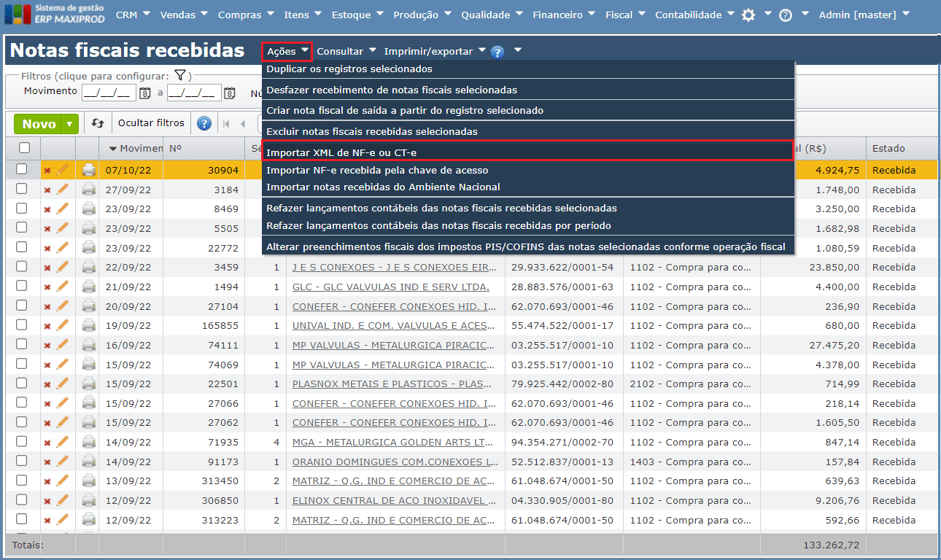Tick the checkbox for invoice 8469

22,209
